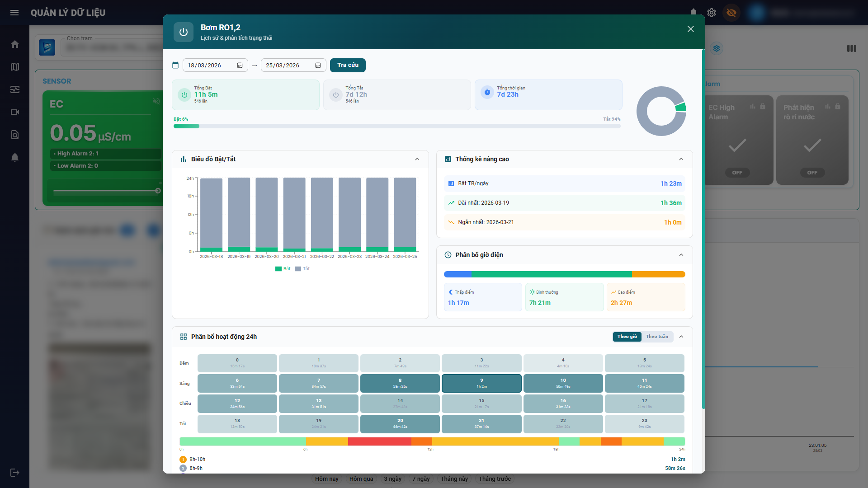Open the map view in sidebar
Viewport: 868px width, 488px height.
15,67
